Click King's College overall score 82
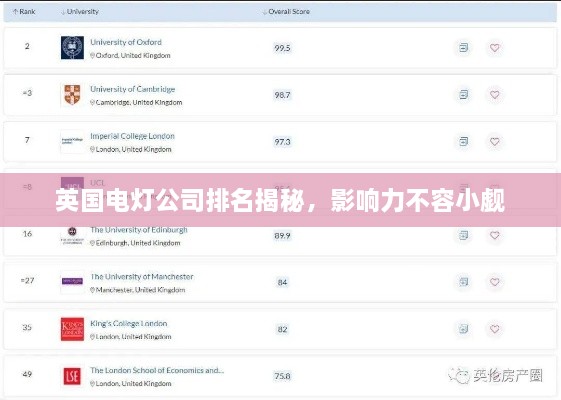Image resolution: width=561 pixels, height=400 pixels. [x=282, y=330]
